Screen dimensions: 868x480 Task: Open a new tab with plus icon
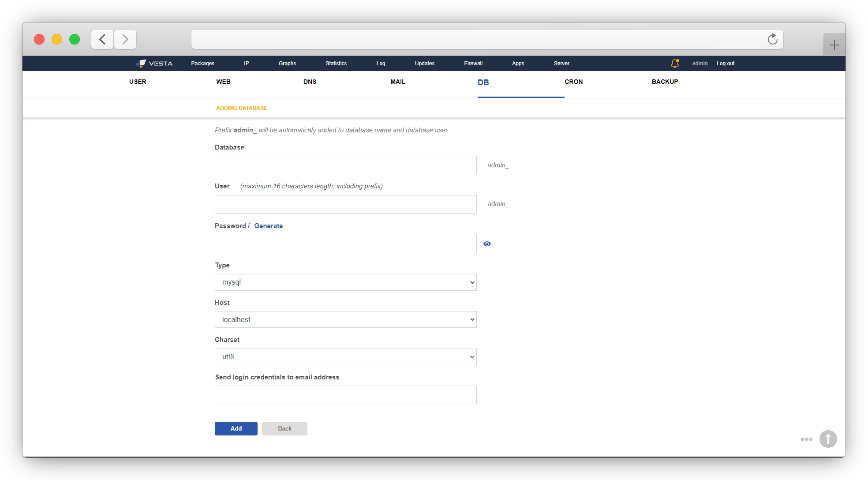pyautogui.click(x=834, y=45)
